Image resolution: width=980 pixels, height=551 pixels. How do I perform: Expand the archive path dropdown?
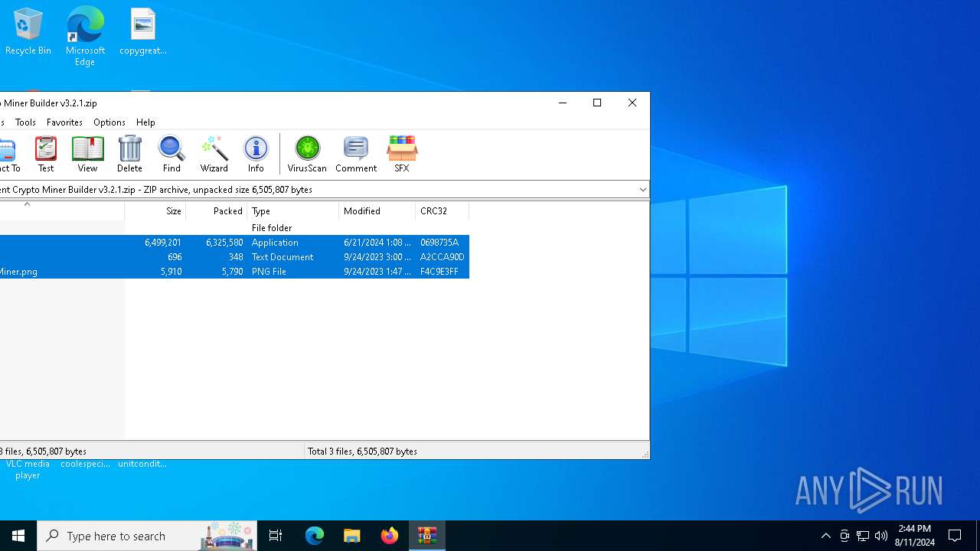[642, 189]
